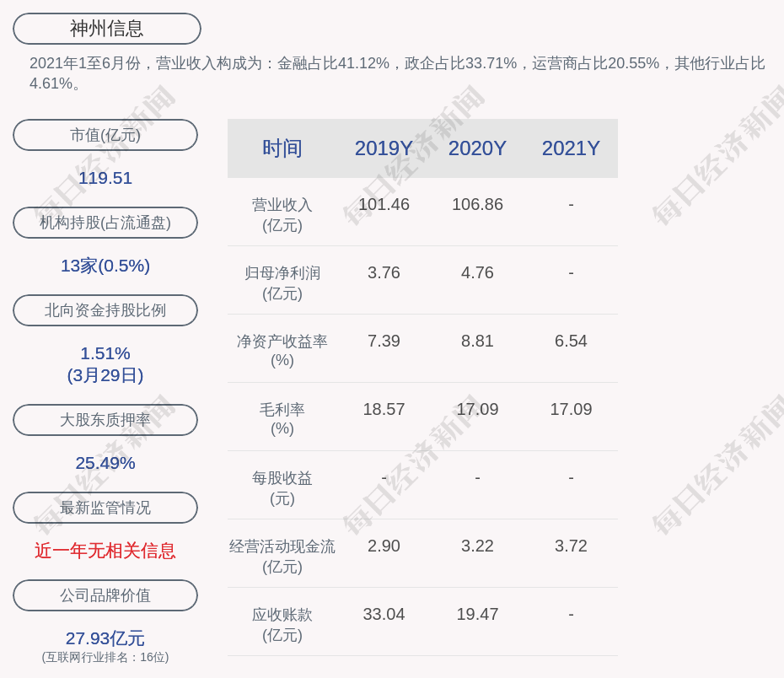Image resolution: width=784 pixels, height=678 pixels.
Task: Click the 2020Y gross margin 17.09
Action: click(477, 410)
